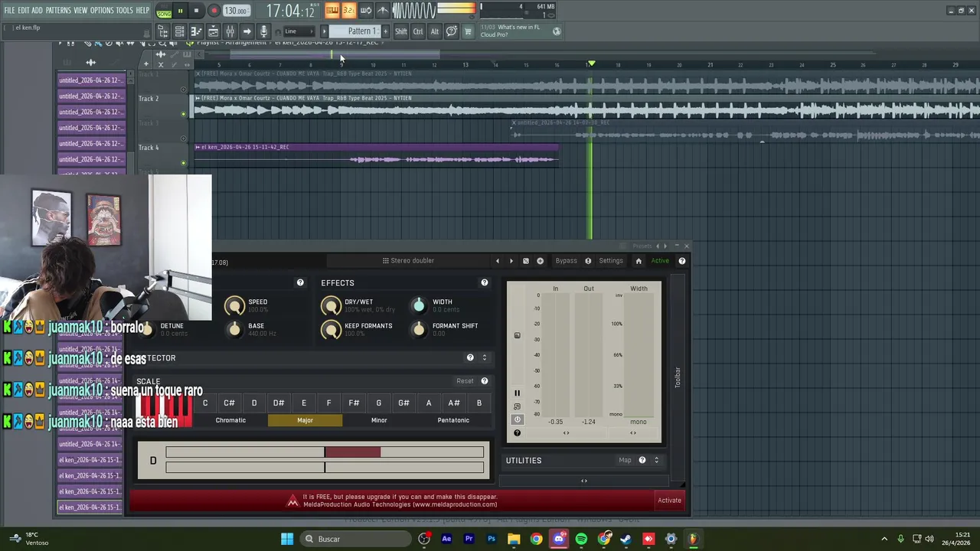
Task: Click the Activate button on the red banner
Action: [669, 500]
